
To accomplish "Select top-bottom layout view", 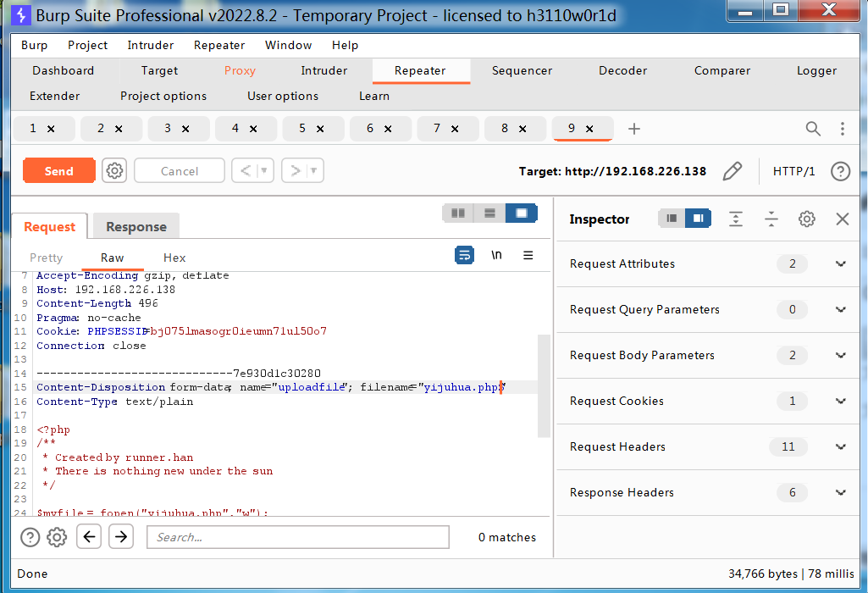I will (x=489, y=213).
